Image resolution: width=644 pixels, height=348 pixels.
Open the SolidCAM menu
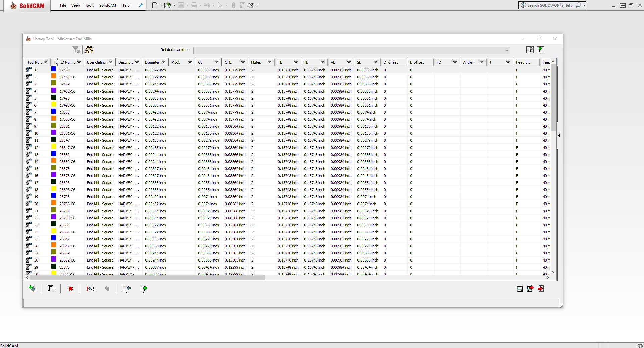coord(107,5)
